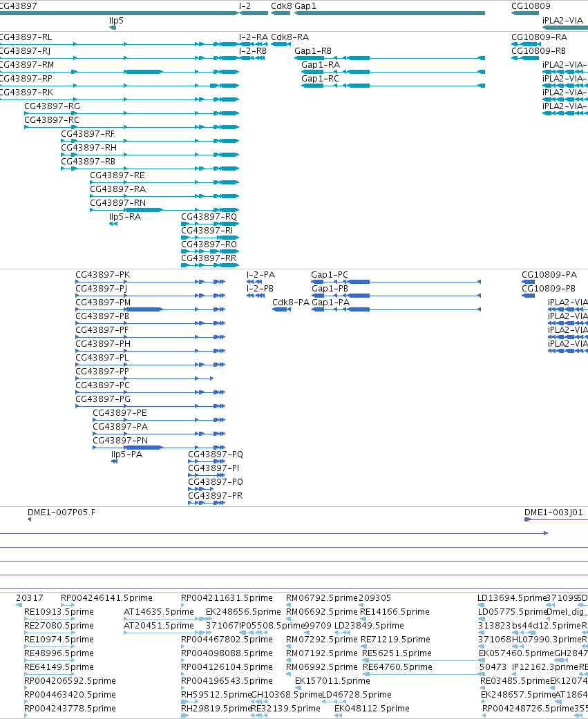The image size is (588, 719).
Task: Click protein CG43897-PK
Action: pos(150,282)
